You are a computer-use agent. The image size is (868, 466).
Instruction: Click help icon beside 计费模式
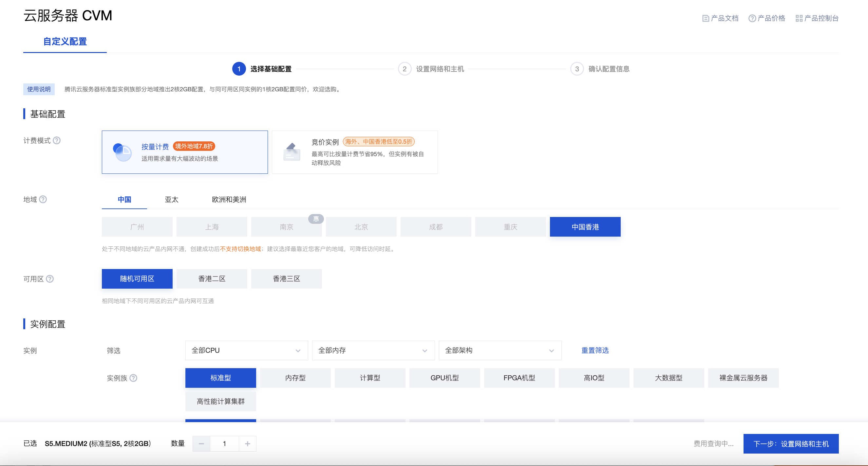57,140
